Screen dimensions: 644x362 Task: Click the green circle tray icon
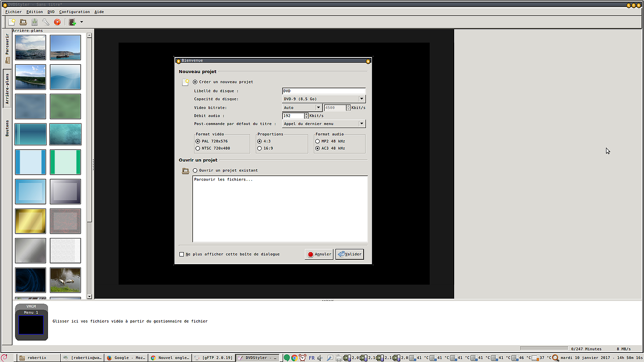click(x=286, y=358)
